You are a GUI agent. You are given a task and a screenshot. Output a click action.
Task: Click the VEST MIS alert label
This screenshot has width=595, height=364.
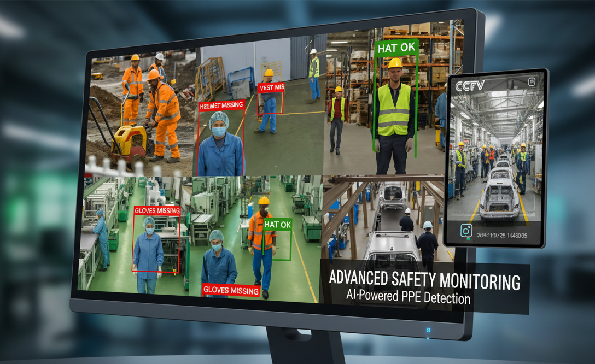[x=271, y=87]
